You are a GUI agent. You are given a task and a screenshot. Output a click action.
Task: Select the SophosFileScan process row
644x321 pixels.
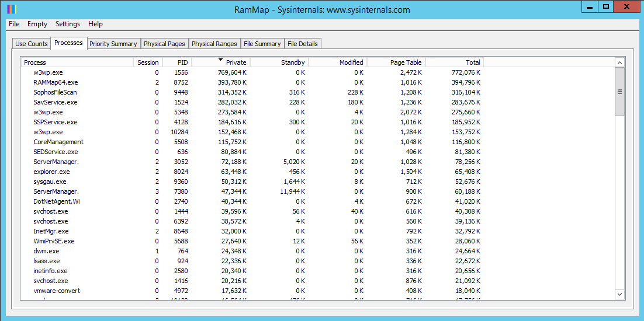pyautogui.click(x=252, y=92)
